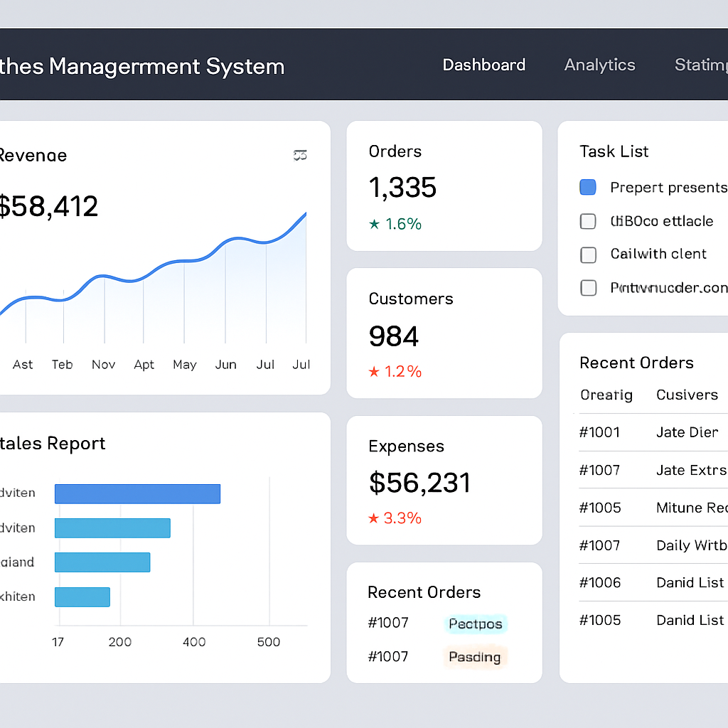728x728 pixels.
Task: Tick the Pritwnucder.con task checkbox
Action: coord(588,288)
